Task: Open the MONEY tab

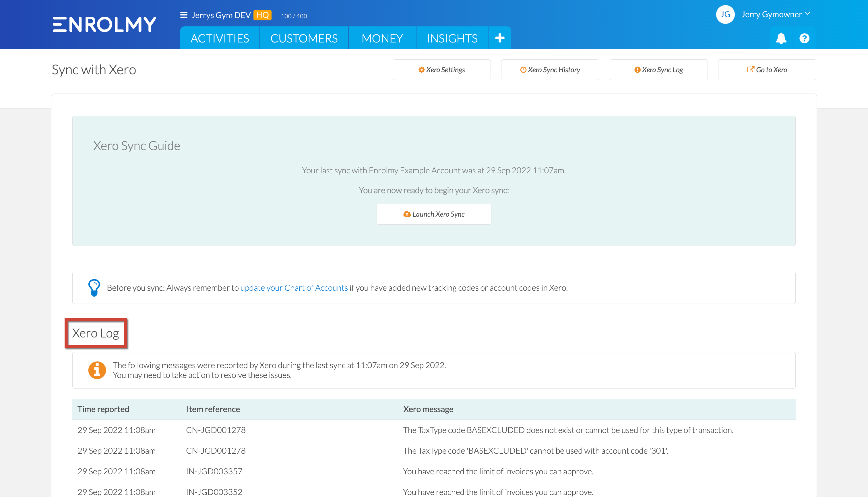Action: click(382, 38)
